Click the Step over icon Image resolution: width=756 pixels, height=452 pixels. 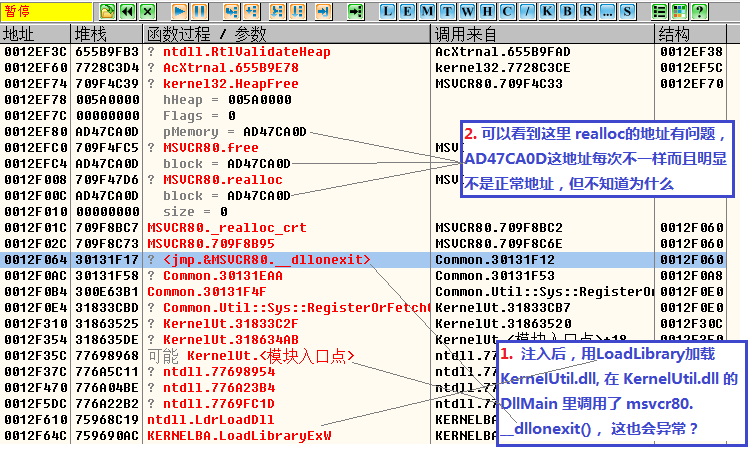252,11
